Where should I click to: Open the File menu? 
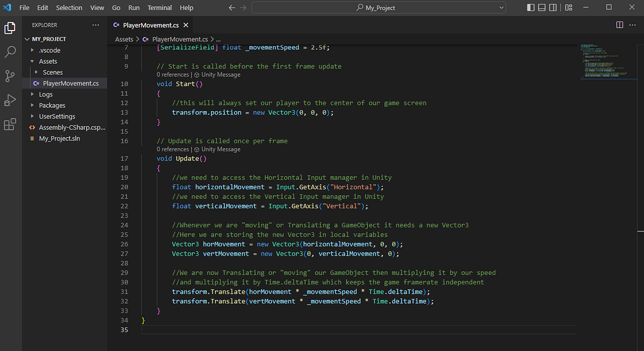pyautogui.click(x=24, y=8)
